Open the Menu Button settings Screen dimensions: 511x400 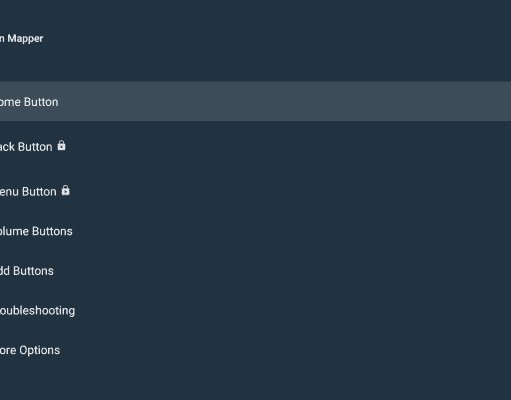point(255,191)
